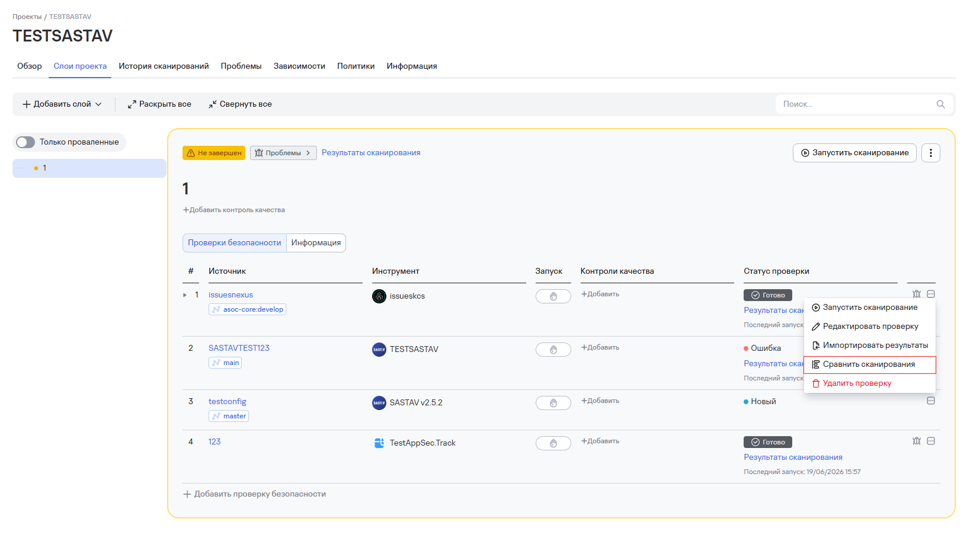Choose Запустить сканирование in the context menu
This screenshot has height=560, width=970.
coord(870,308)
